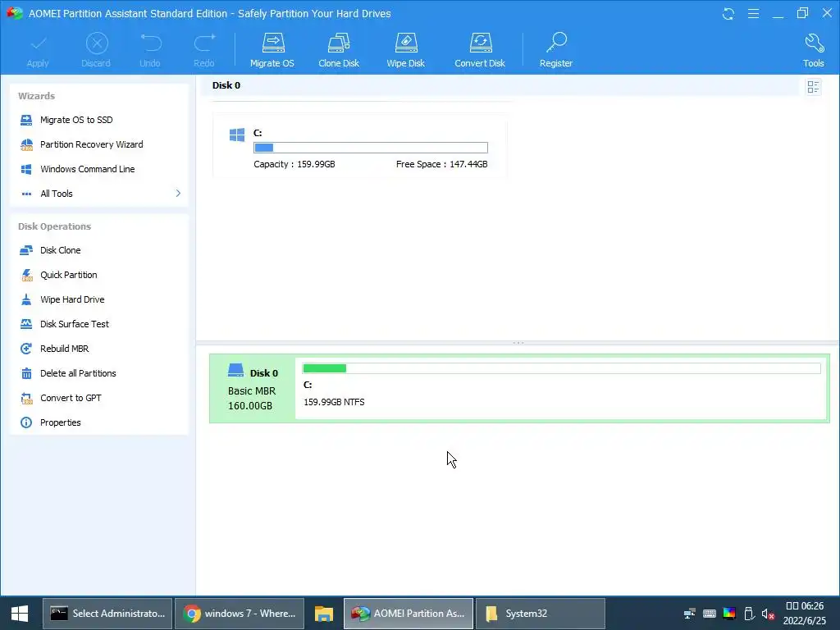Click the Disk 0 header label
This screenshot has height=630, width=840.
[226, 85]
